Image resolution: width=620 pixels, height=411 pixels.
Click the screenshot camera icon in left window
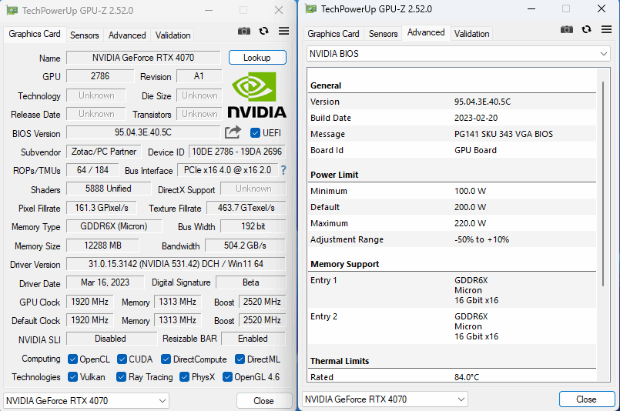244,31
